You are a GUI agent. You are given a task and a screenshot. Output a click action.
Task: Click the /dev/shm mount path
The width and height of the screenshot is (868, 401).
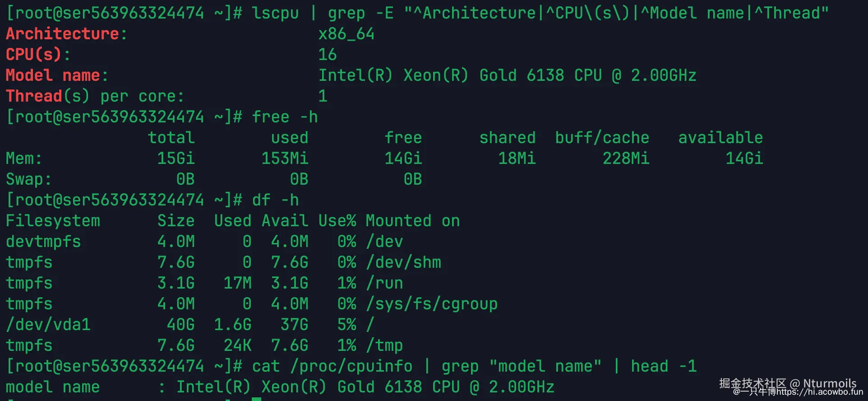click(403, 262)
